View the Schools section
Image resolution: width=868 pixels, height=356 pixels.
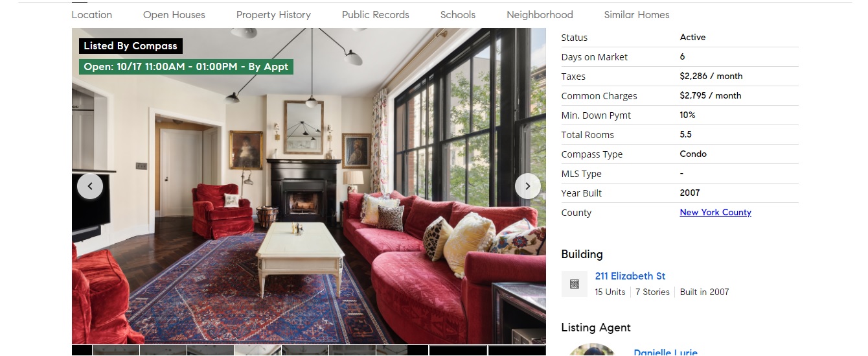coord(458,14)
